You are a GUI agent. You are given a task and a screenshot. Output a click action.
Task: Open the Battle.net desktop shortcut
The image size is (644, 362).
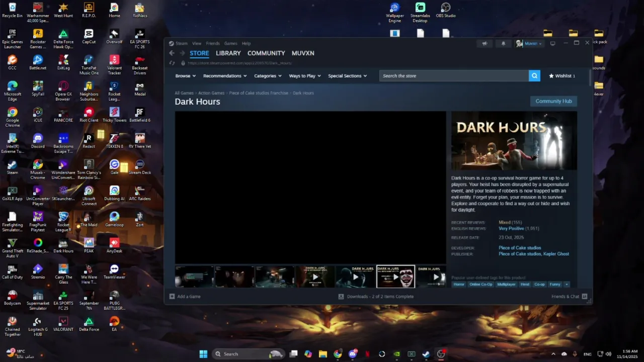38,62
